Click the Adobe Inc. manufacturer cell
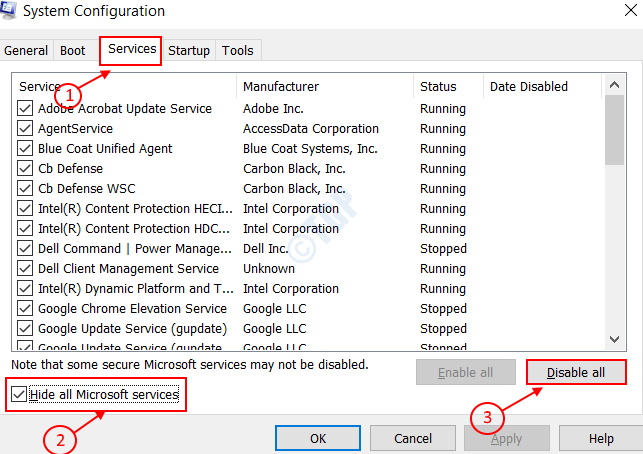Viewport: 643px width, 454px height. (273, 109)
